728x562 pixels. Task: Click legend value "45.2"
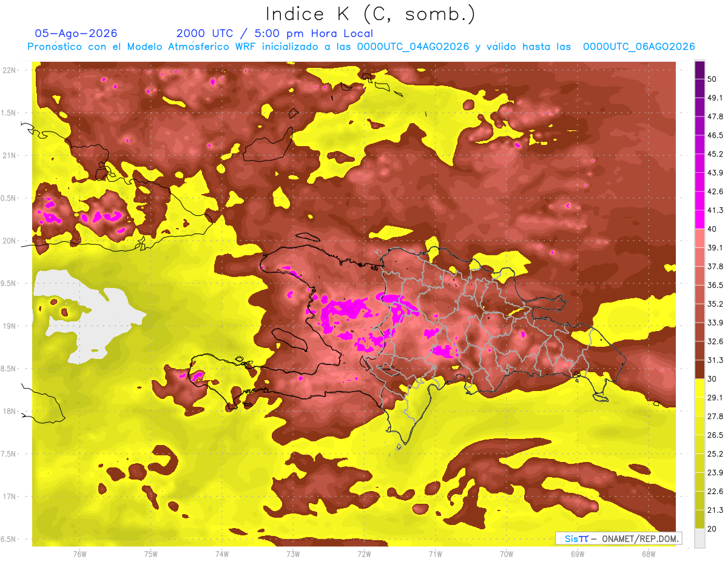point(715,154)
